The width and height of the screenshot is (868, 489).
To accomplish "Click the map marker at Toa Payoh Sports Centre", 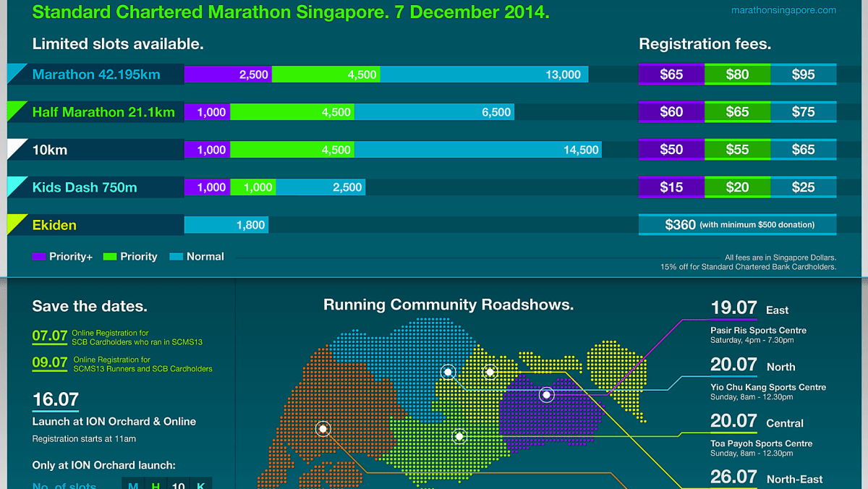I will point(459,436).
